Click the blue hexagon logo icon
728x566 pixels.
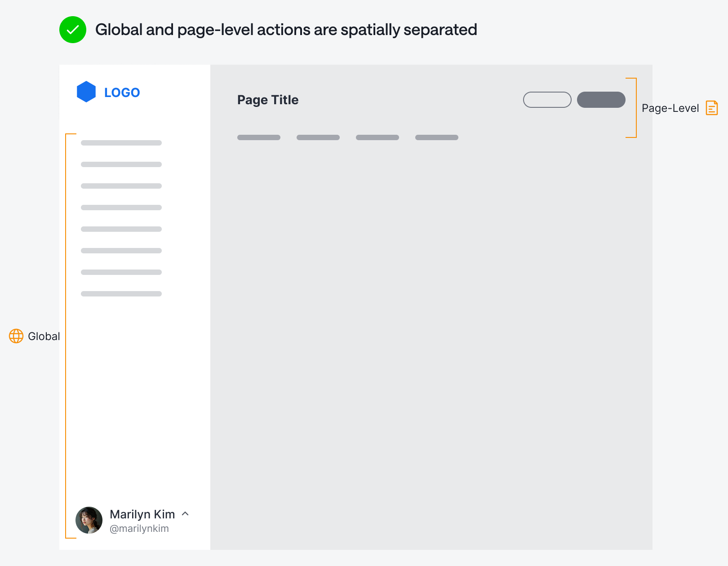(x=86, y=92)
